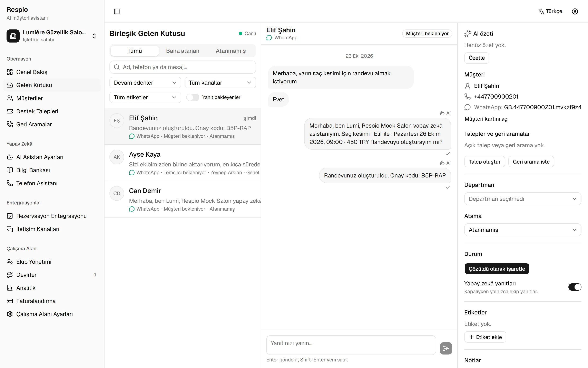Collapse the sidebar with the panel icon
This screenshot has height=368, width=588.
click(117, 11)
